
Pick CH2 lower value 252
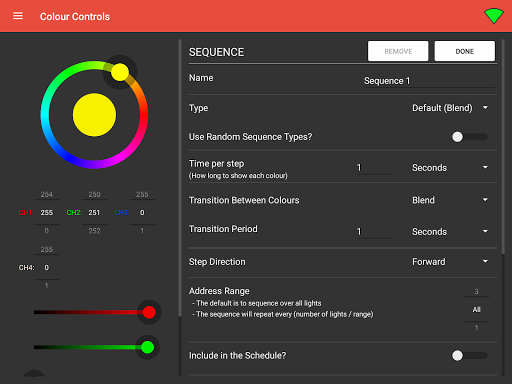coord(94,231)
